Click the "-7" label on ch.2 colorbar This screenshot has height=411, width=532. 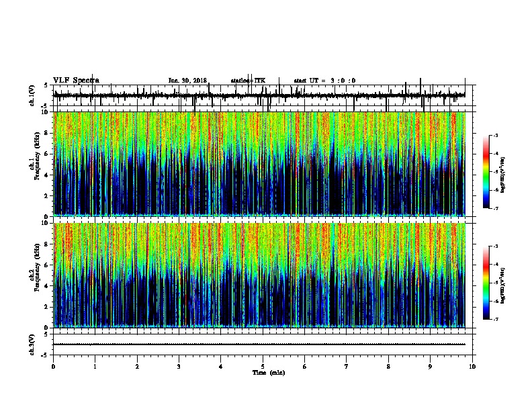coord(496,320)
